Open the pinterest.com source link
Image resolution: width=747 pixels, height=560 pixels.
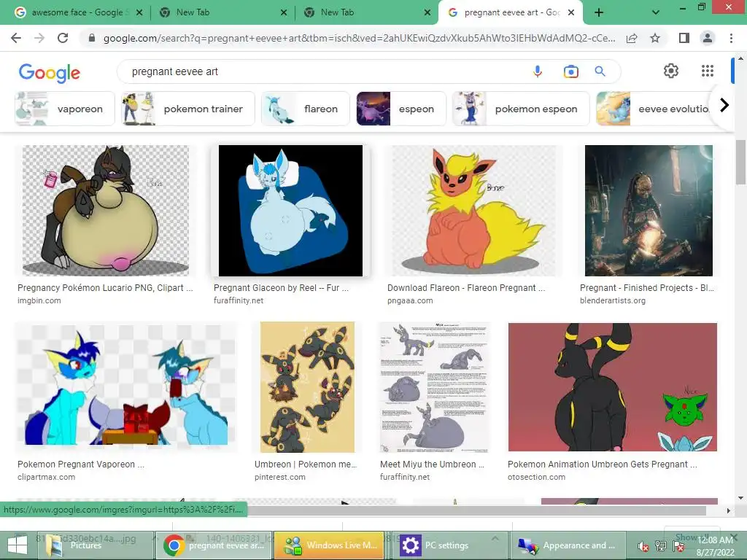(x=279, y=477)
